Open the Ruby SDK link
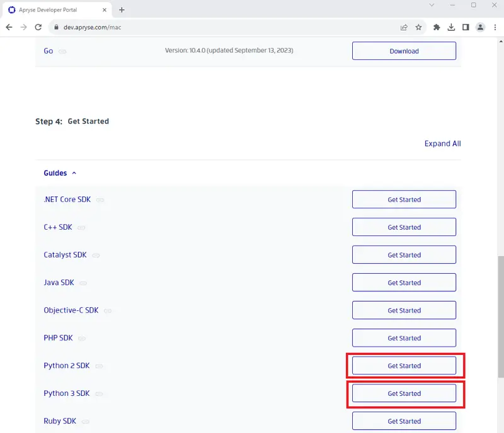 coord(60,421)
